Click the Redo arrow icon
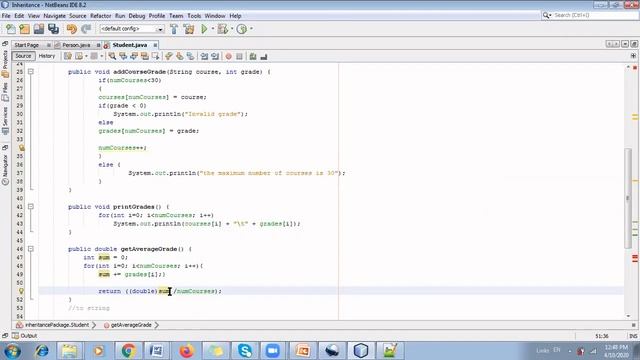The height and width of the screenshot is (360, 640). tap(86, 29)
